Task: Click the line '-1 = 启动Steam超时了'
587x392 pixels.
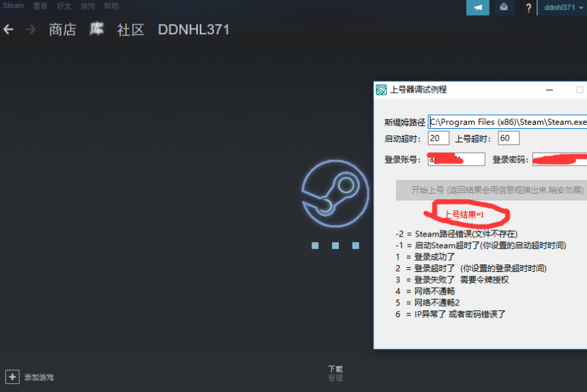Action: click(x=481, y=245)
